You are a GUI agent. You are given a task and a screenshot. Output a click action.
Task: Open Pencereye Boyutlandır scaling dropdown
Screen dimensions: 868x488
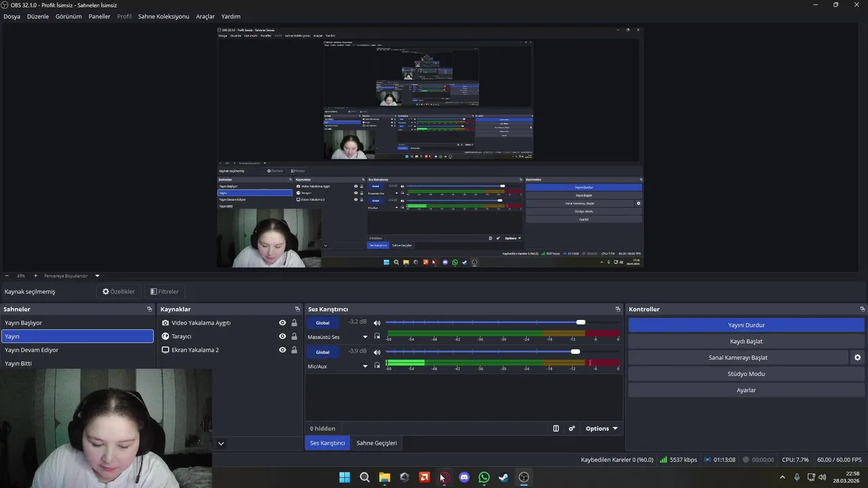click(x=97, y=276)
